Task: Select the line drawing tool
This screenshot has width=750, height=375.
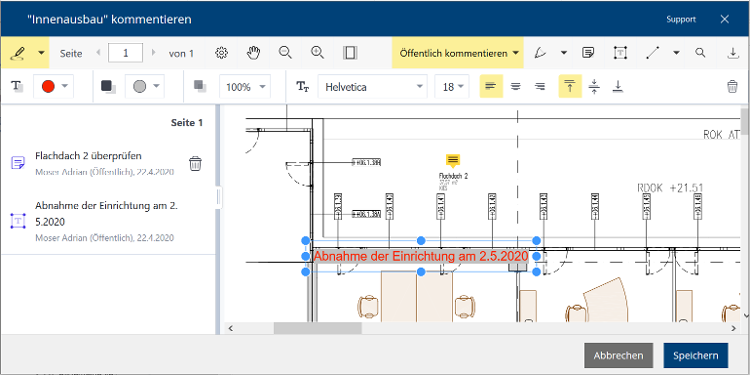Action: [652, 53]
